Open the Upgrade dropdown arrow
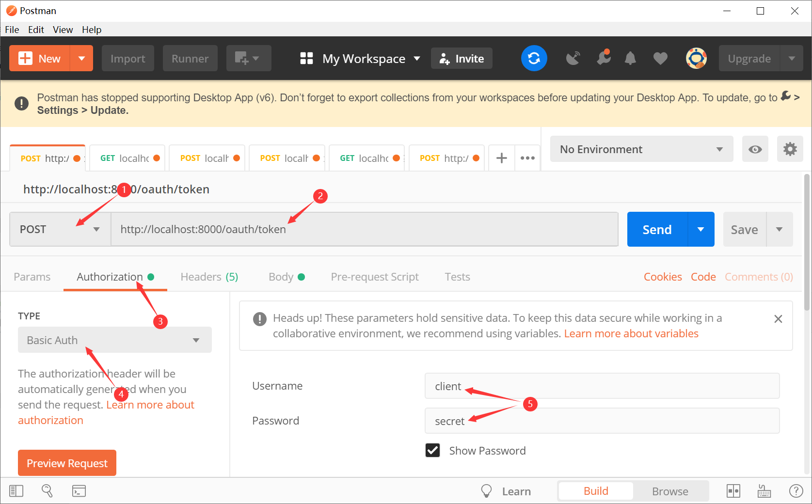812x504 pixels. pos(792,59)
